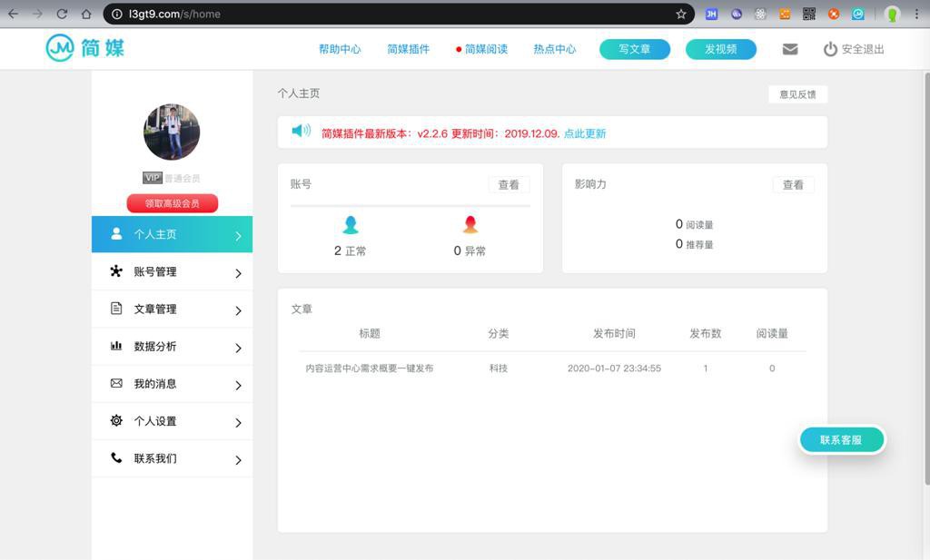Click the 意见反馈 button
This screenshot has height=560, width=930.
[x=797, y=94]
